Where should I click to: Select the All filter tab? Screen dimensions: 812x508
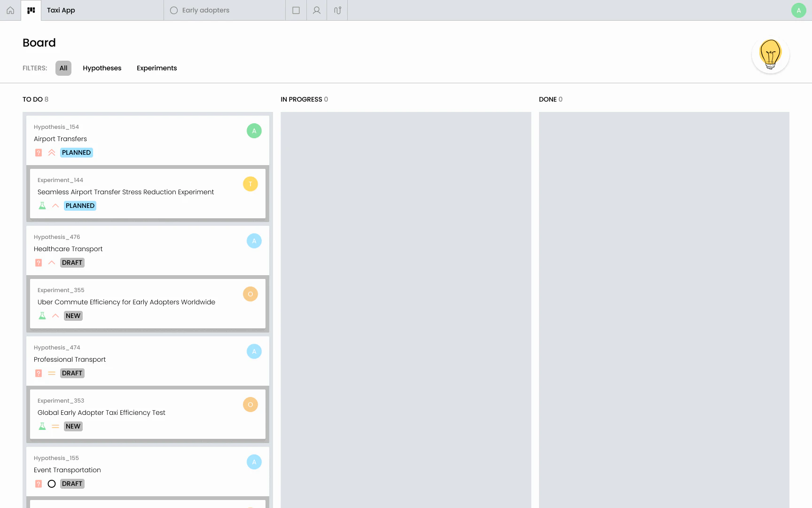pos(63,68)
